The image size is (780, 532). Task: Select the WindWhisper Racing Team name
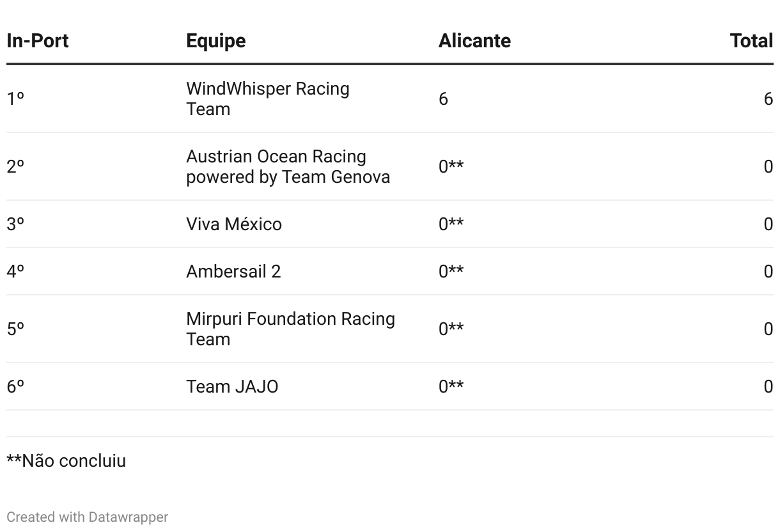[267, 98]
